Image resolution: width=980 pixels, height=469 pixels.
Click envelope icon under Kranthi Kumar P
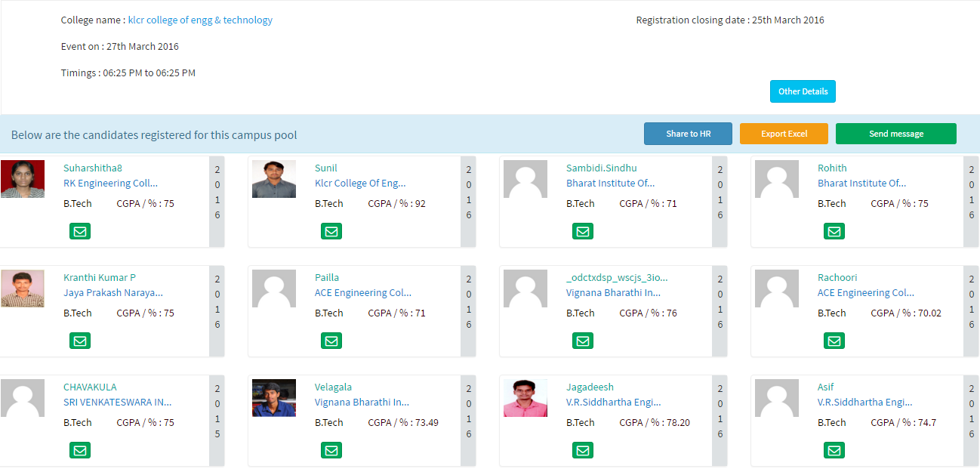coord(80,341)
